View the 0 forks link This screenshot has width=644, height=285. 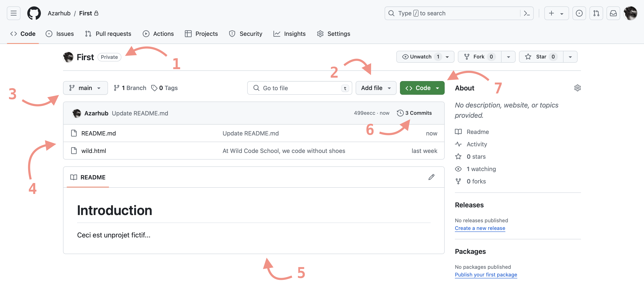(470, 181)
